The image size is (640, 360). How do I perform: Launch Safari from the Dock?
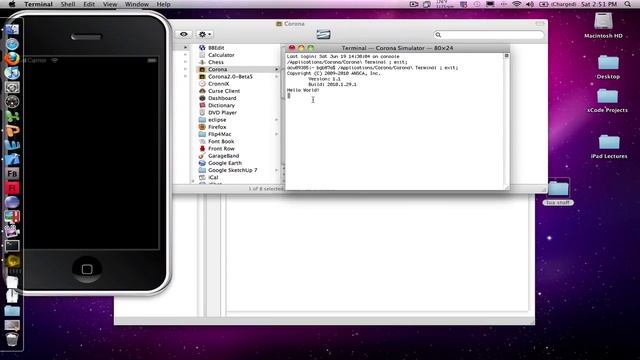(12, 44)
